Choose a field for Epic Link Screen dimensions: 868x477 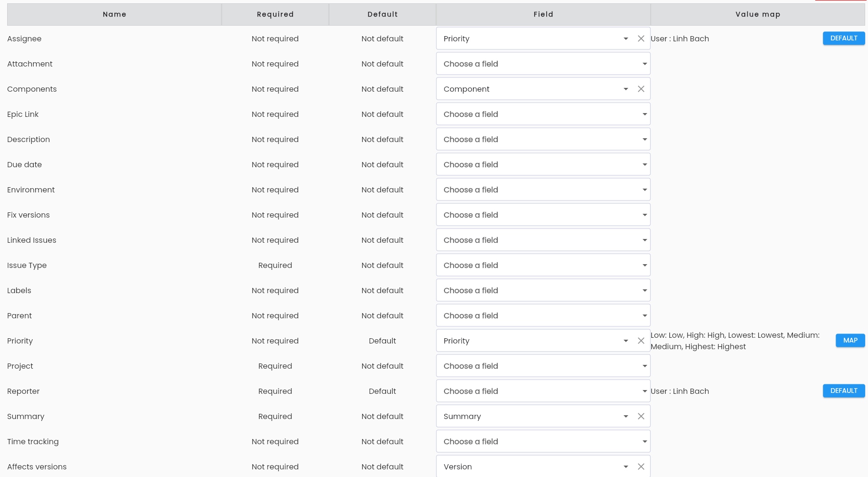[543, 114]
